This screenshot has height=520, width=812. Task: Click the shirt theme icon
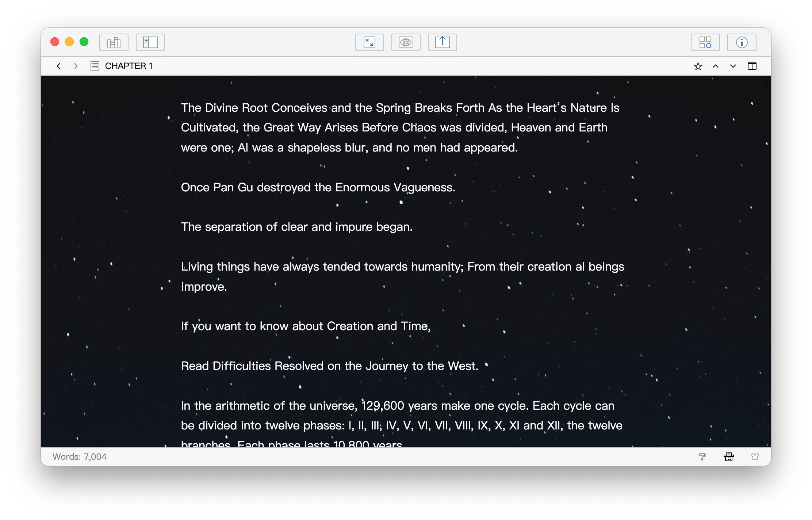click(x=755, y=457)
